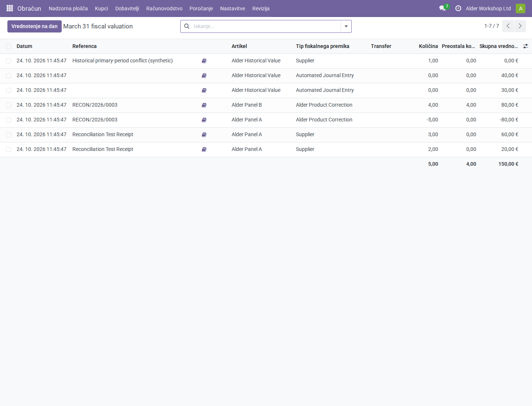The image size is (532, 406).
Task: Open the Nastavitve menu
Action: (233, 8)
